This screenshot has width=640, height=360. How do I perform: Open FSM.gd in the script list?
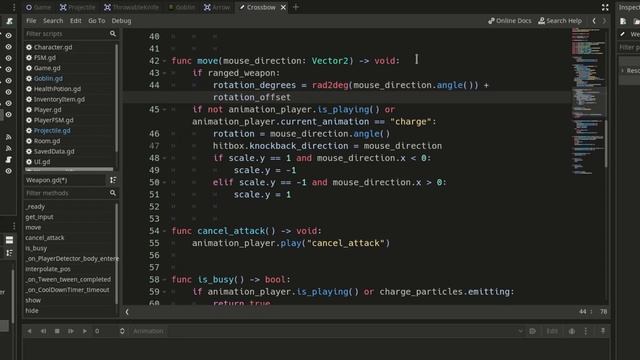pyautogui.click(x=45, y=58)
